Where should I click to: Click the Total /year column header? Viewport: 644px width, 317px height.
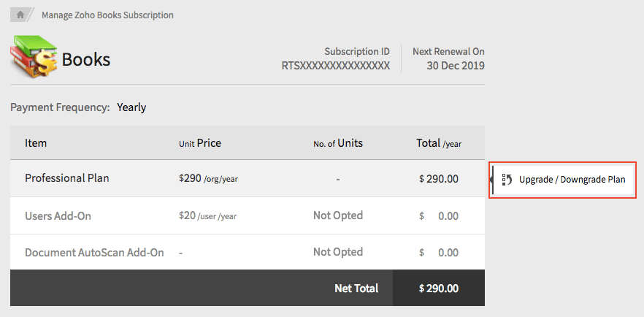pos(439,143)
